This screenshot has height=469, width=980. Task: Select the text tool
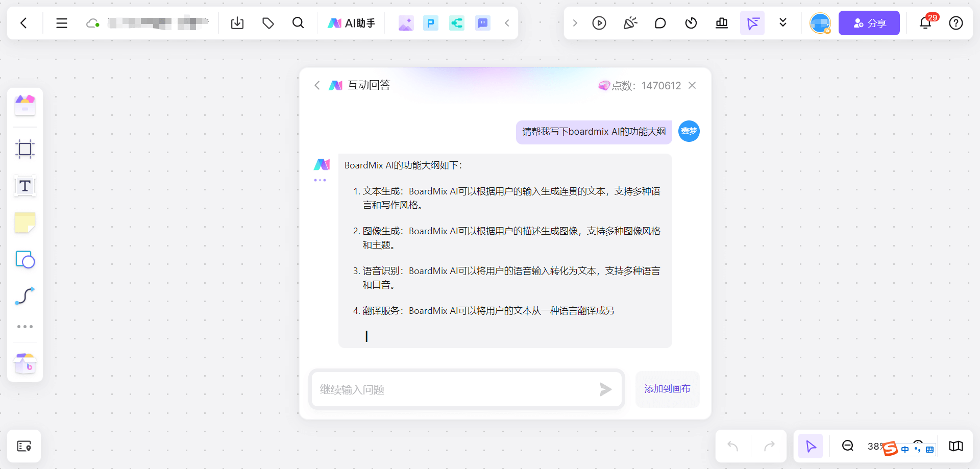25,186
